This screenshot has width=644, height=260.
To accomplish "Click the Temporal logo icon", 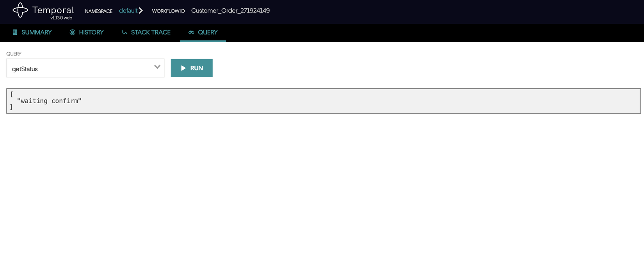I will click(20, 10).
